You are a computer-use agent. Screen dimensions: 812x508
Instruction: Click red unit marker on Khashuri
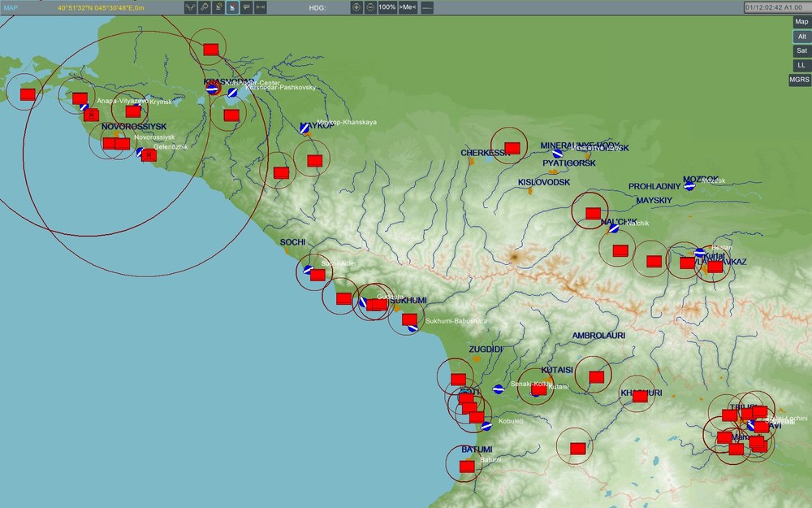pos(640,397)
